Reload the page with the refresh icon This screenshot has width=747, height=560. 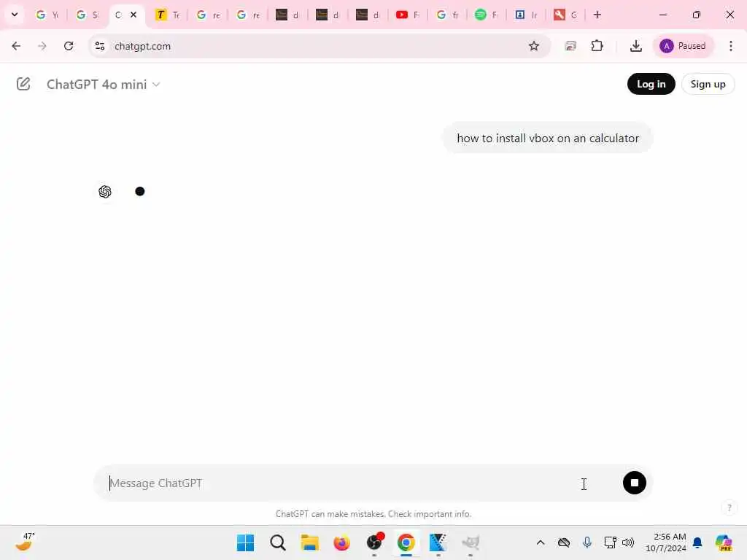coord(69,46)
